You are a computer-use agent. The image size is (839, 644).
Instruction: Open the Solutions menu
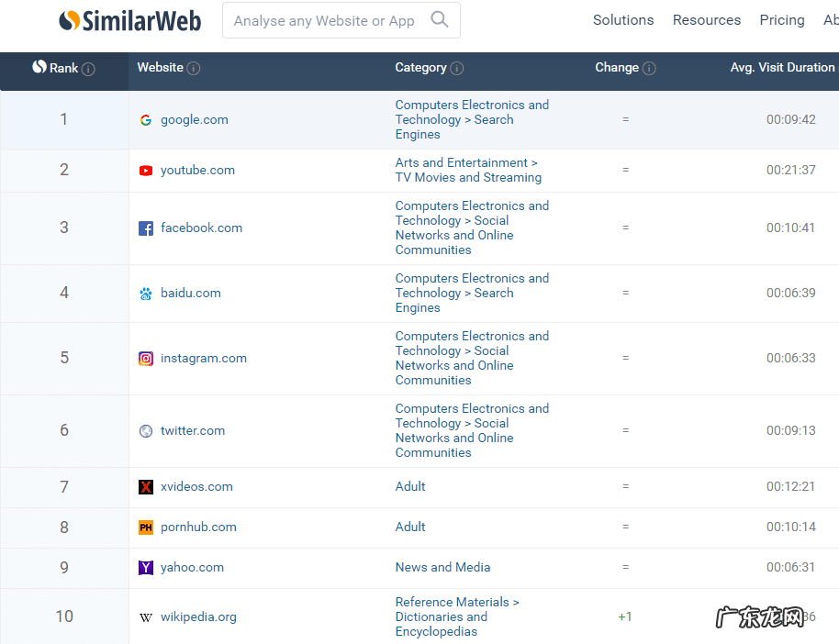click(623, 20)
